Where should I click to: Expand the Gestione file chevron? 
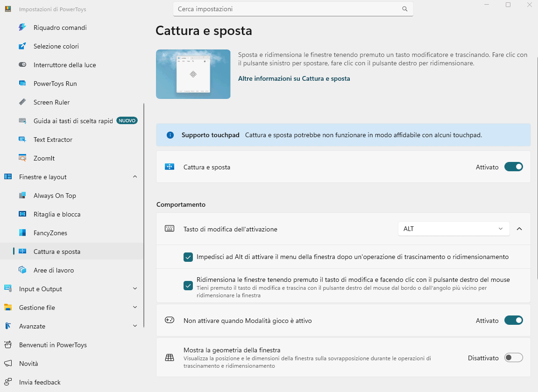coord(135,307)
